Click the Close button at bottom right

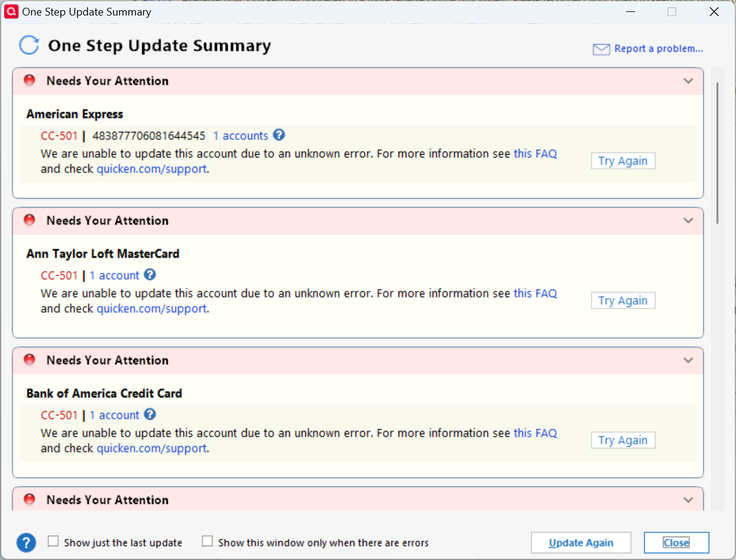coord(676,543)
